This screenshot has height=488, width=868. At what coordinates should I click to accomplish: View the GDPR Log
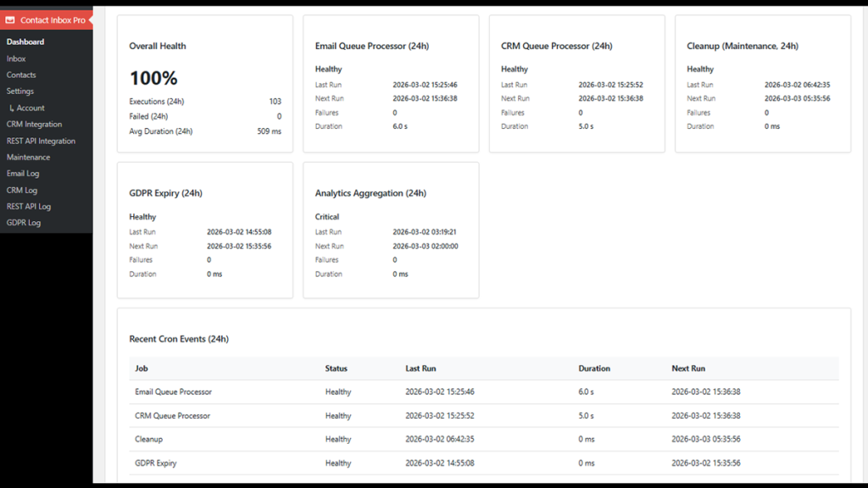click(22, 222)
